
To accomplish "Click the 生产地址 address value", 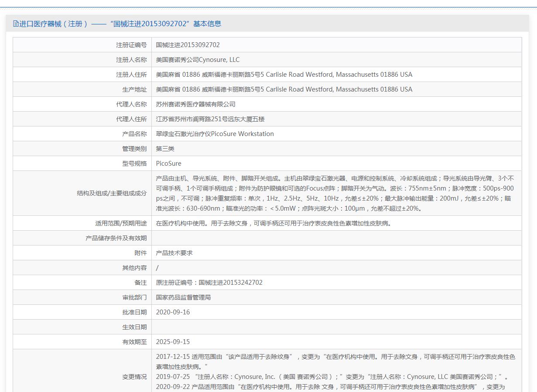I will [x=284, y=89].
